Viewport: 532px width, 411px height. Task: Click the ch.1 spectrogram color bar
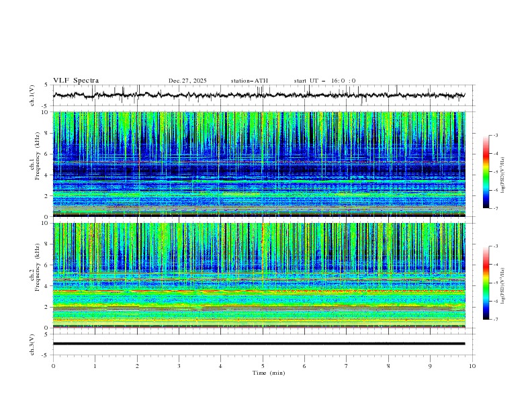[486, 172]
